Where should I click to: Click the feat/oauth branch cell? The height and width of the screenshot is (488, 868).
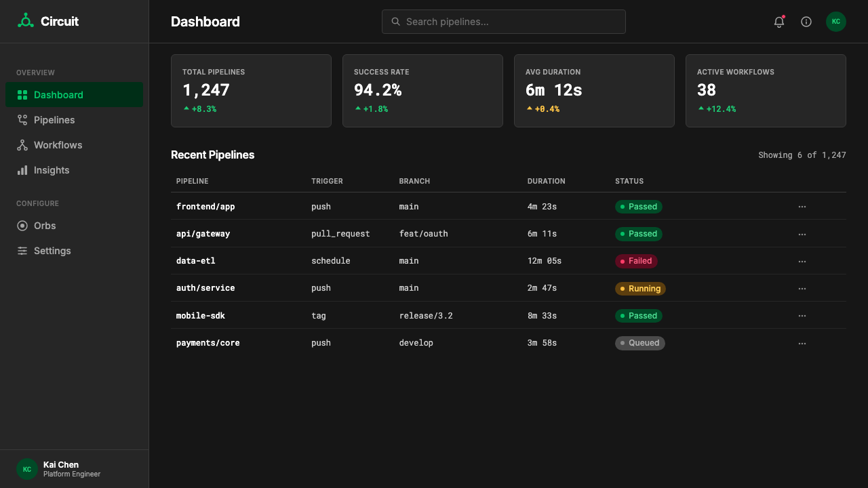[423, 233]
